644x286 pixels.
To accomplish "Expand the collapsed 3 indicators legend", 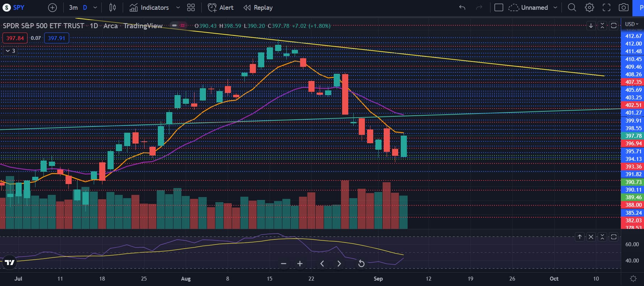I will point(10,51).
